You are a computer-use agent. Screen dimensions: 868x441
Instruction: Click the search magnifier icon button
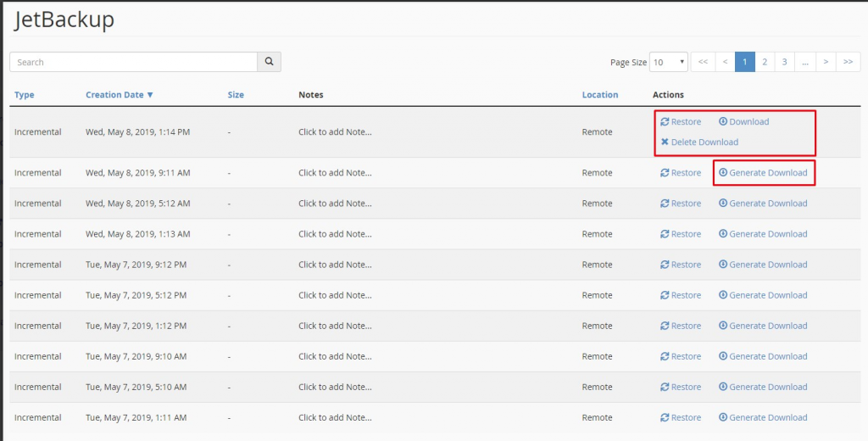[269, 62]
